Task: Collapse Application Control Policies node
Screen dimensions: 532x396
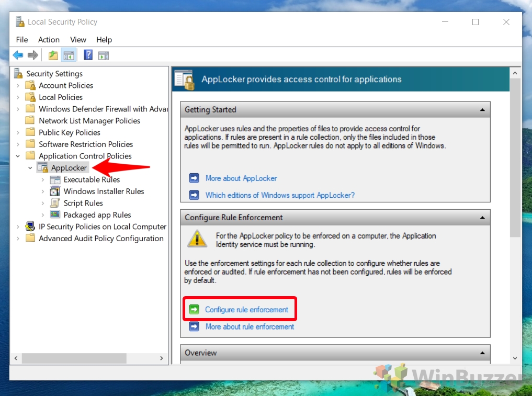Action: point(18,156)
